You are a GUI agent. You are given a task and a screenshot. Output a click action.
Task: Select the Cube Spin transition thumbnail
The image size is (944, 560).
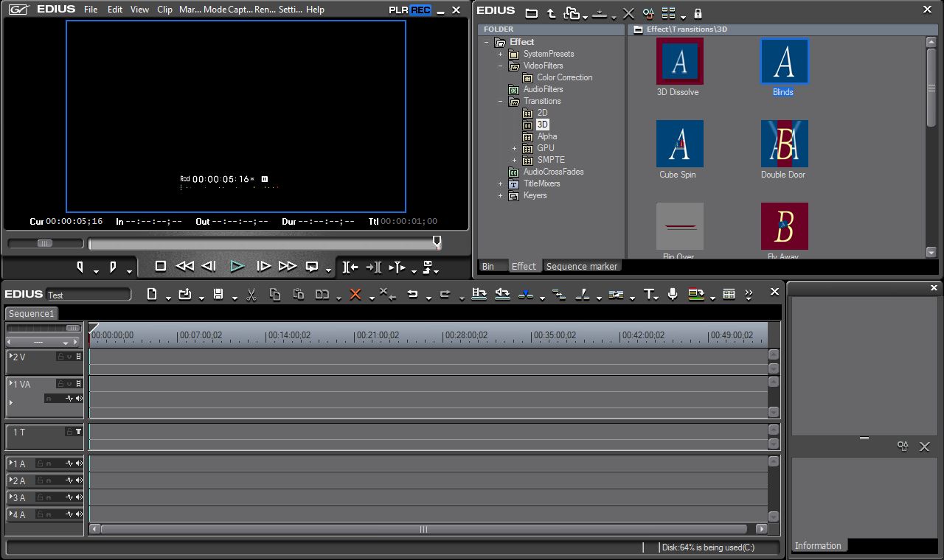679,144
